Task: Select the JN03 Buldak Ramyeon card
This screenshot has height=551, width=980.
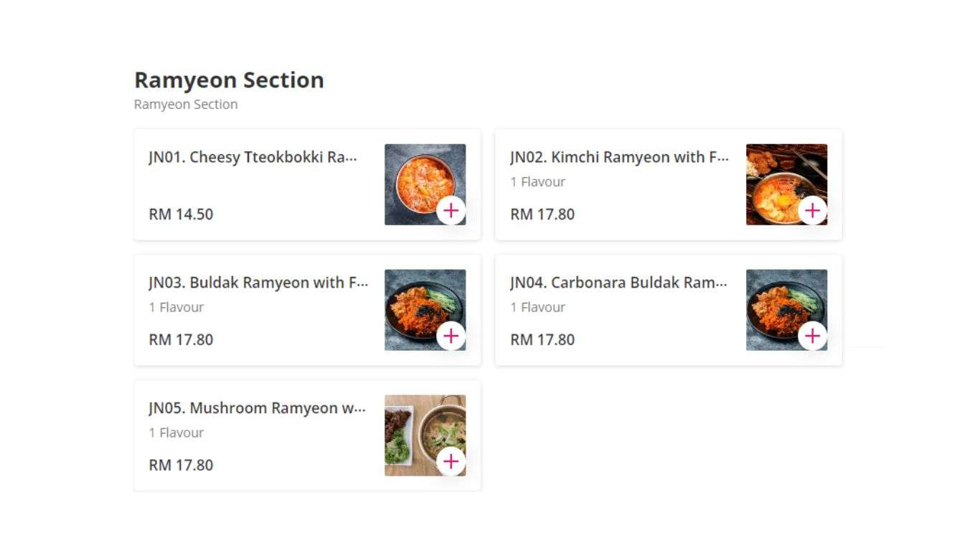Action: [257, 283]
